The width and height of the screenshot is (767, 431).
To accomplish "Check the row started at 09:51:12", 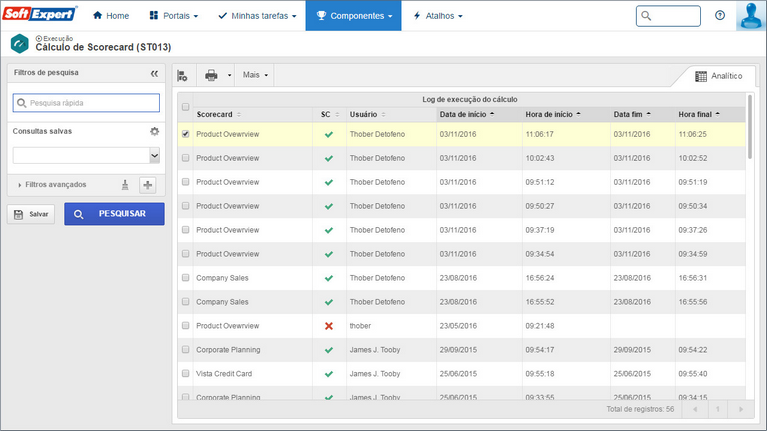I will click(x=185, y=182).
